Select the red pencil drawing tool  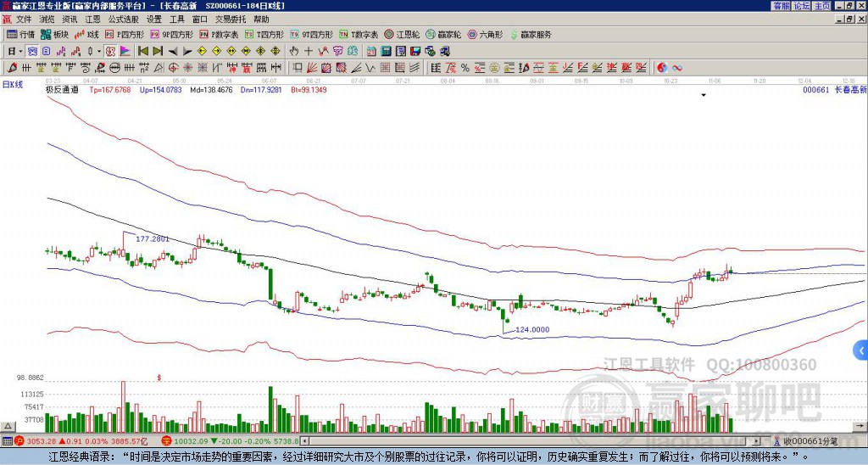[12, 68]
